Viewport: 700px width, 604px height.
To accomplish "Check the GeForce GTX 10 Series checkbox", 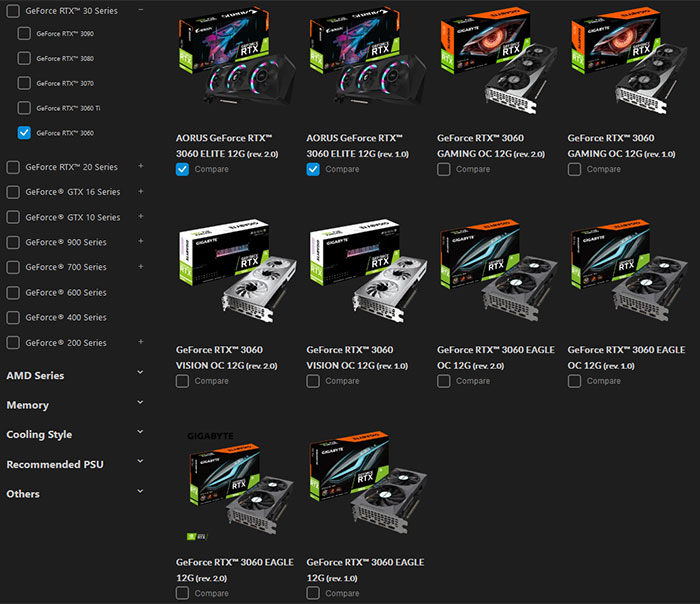I will click(x=13, y=217).
